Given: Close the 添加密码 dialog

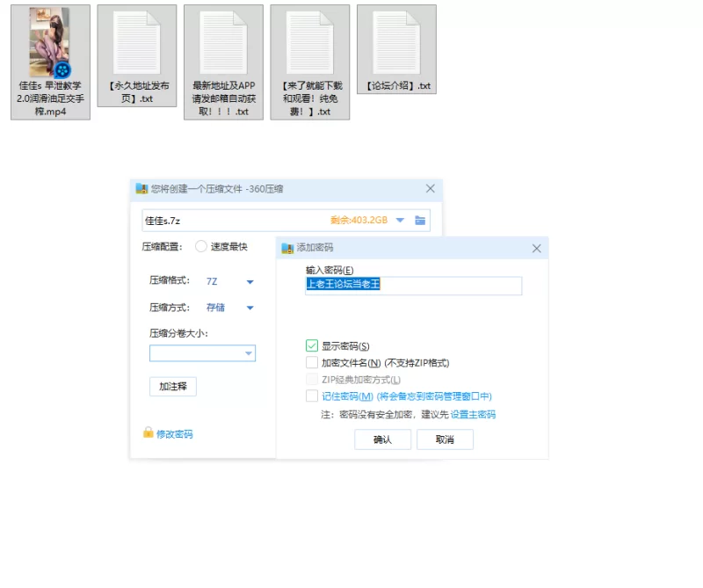Looking at the screenshot, I should tap(536, 249).
